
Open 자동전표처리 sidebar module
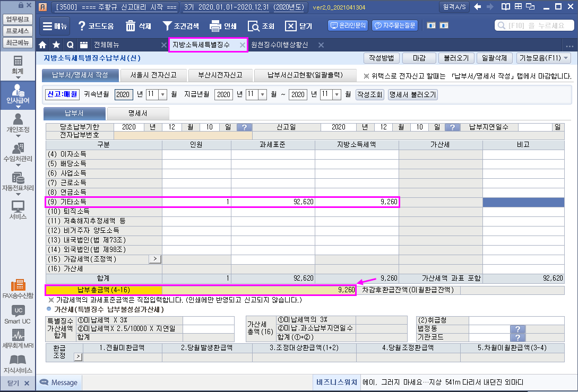point(18,182)
